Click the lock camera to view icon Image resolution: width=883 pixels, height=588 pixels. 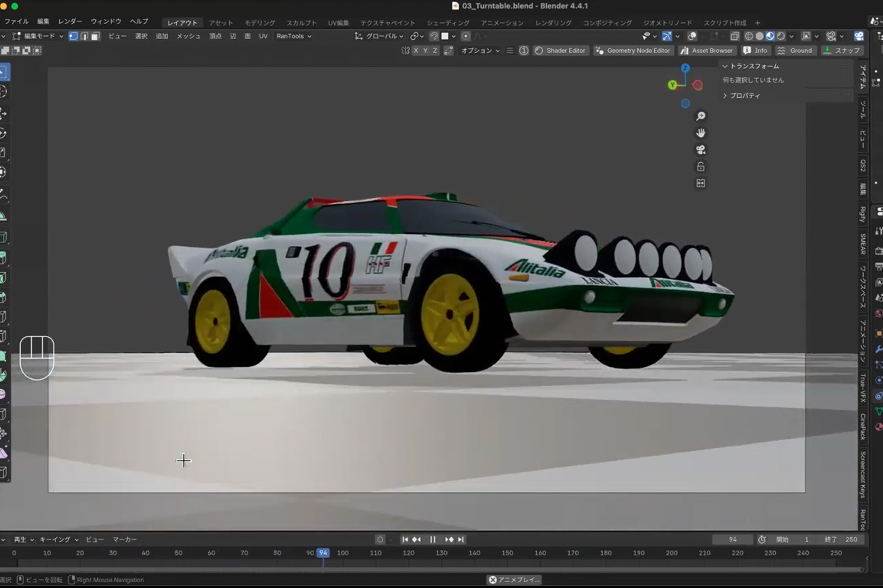(x=701, y=166)
